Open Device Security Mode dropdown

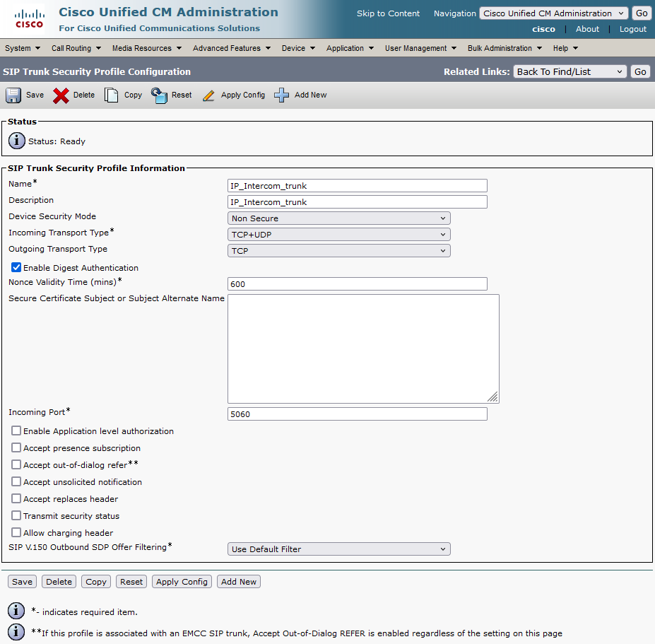tap(338, 218)
